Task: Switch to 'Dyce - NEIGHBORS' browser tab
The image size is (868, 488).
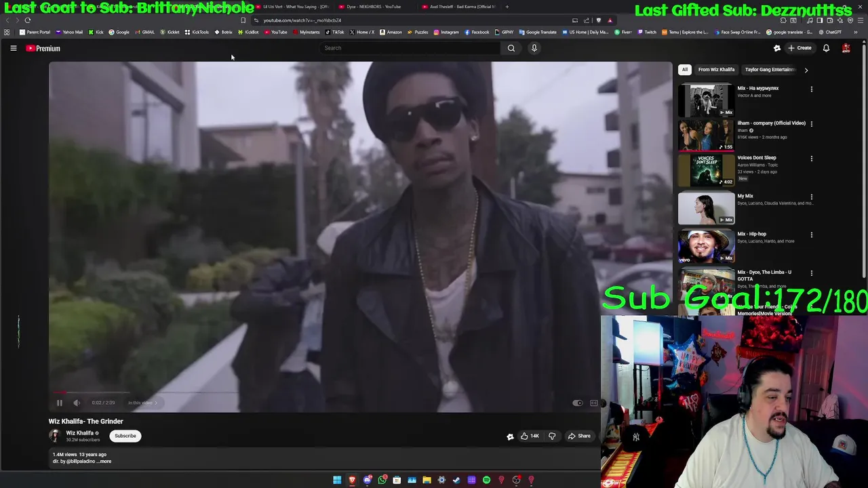Action: tap(373, 7)
